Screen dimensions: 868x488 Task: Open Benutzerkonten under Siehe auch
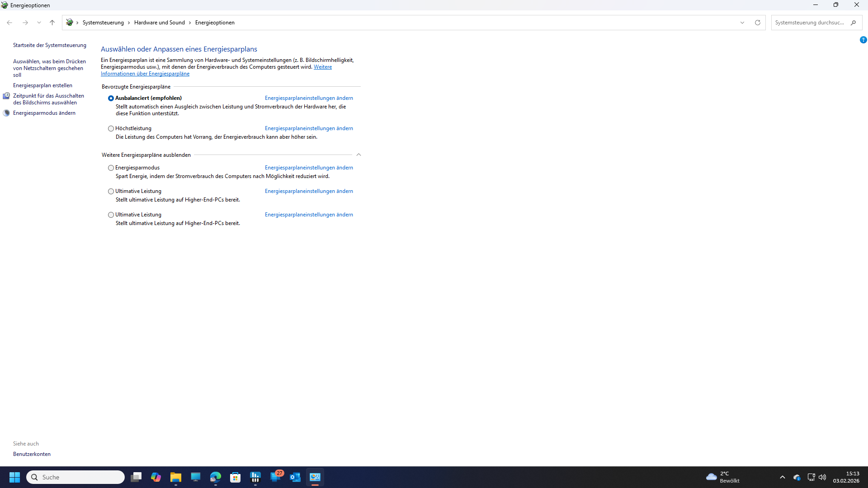coord(32,454)
